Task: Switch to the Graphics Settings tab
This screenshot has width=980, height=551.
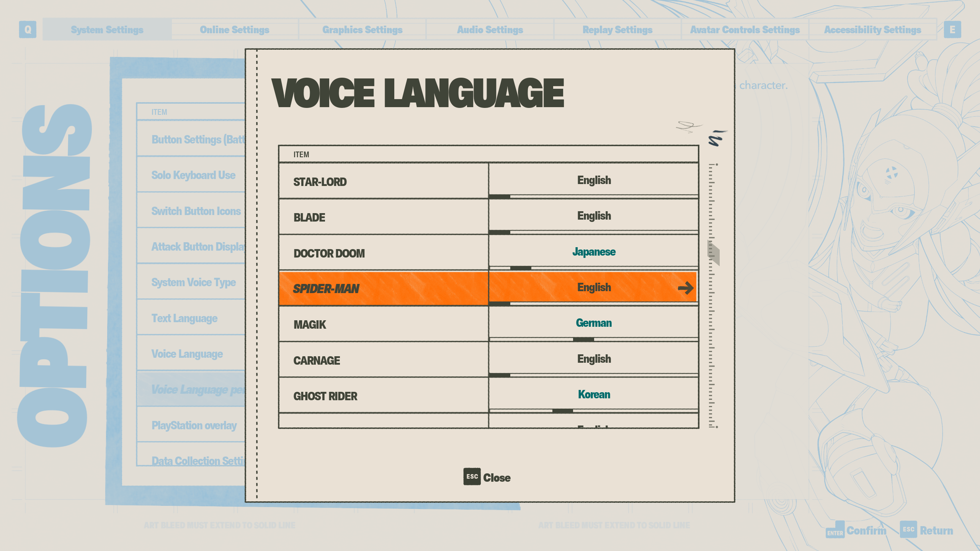Action: click(362, 29)
